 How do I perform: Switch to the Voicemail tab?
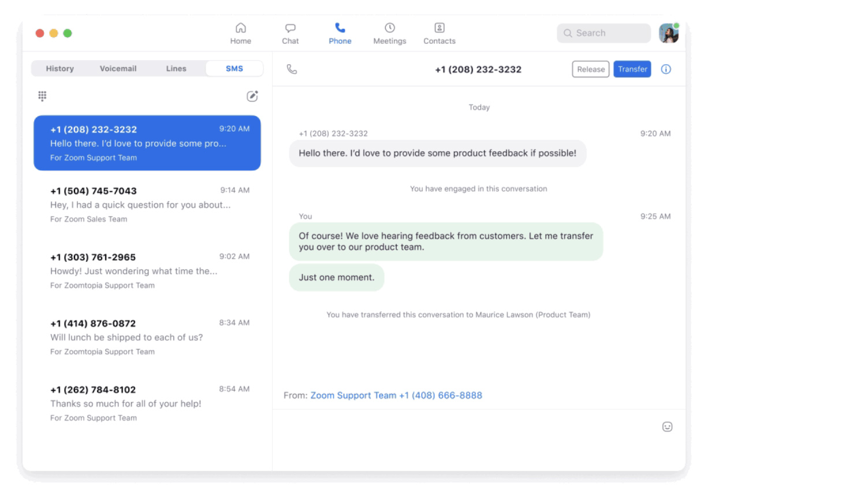point(118,69)
